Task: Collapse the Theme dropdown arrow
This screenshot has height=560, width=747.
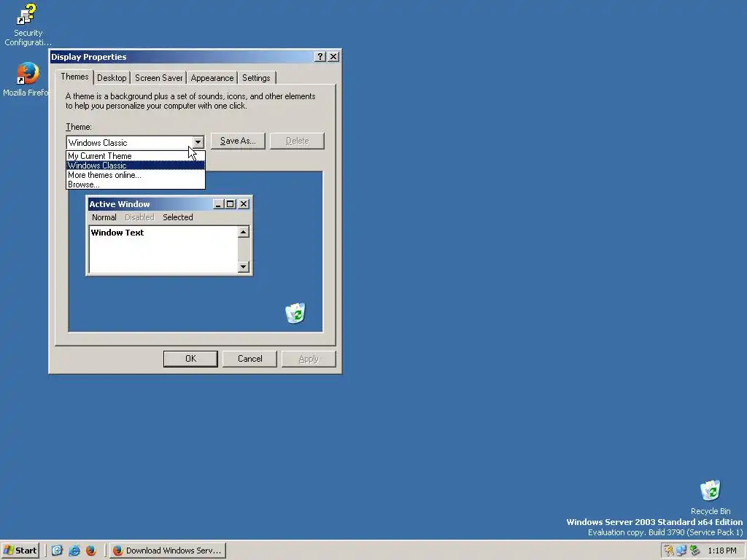Action: (x=198, y=142)
